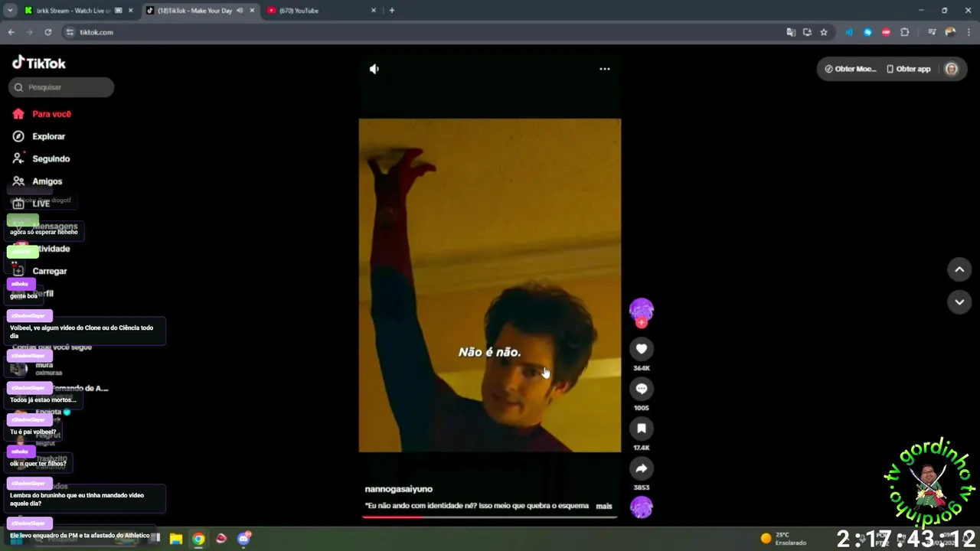This screenshot has width=980, height=551.
Task: Open the TikTok profile avatar menu
Action: 951,69
